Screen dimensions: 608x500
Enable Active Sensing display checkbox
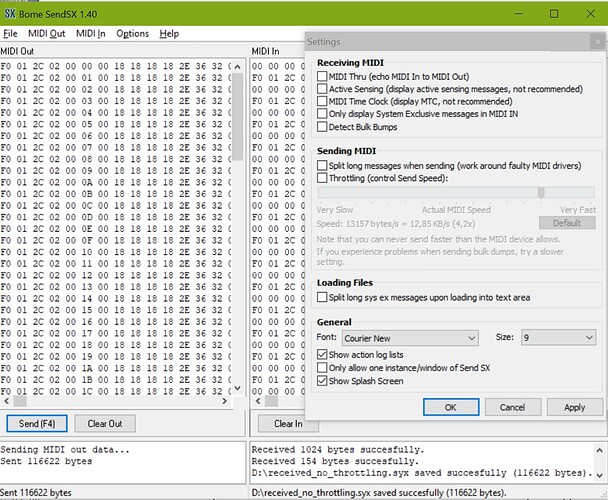(322, 89)
